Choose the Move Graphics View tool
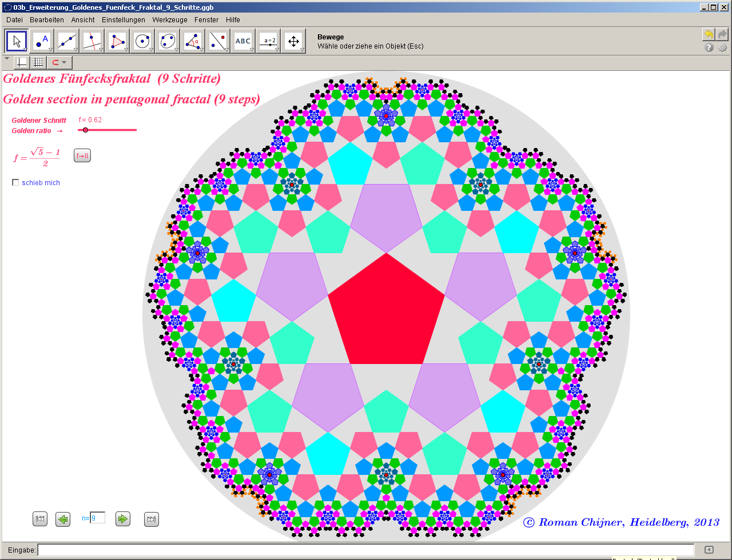 coord(293,41)
